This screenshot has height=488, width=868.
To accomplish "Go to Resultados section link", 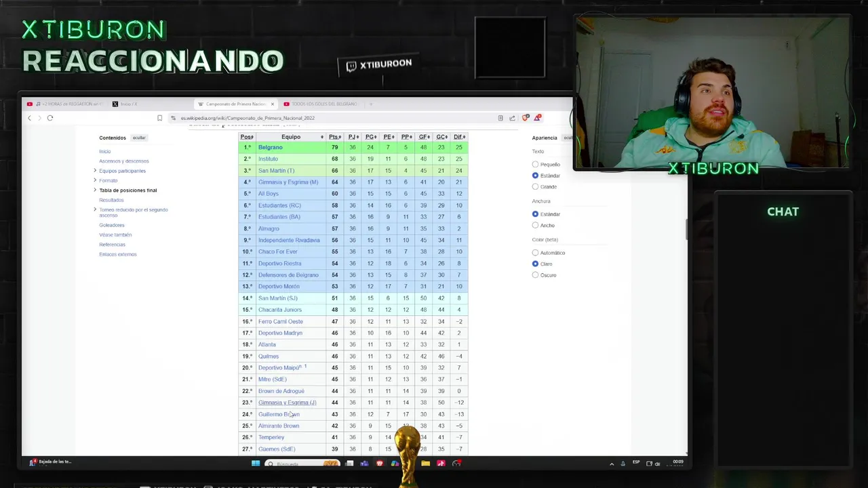I will tap(111, 200).
